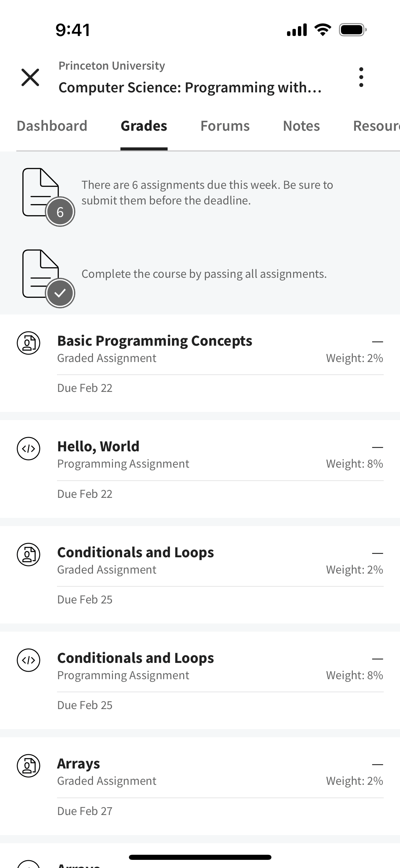Tap the Hello, World code icon

(28, 449)
